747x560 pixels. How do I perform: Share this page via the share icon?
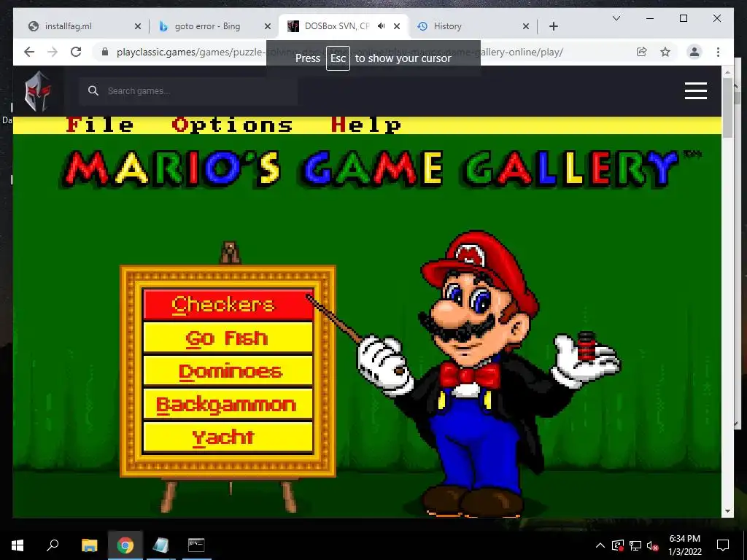642,52
